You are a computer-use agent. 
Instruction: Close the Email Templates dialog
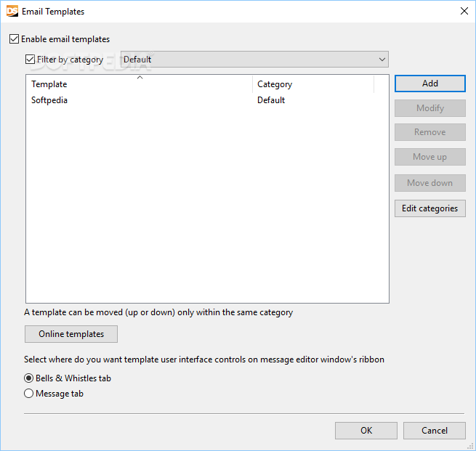(464, 11)
